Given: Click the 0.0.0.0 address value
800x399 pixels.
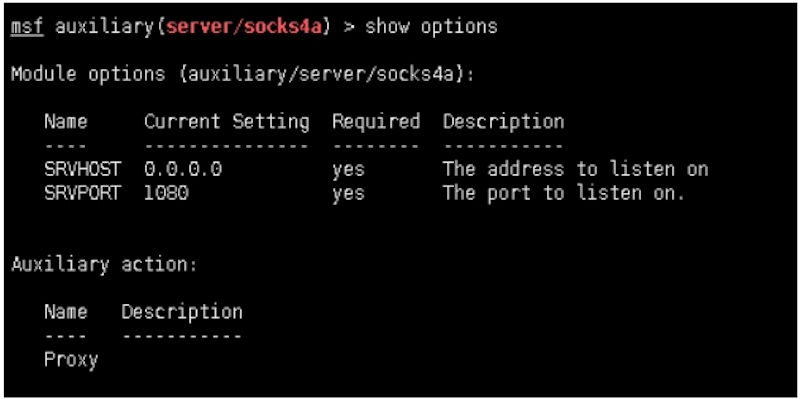Looking at the screenshot, I should [183, 169].
